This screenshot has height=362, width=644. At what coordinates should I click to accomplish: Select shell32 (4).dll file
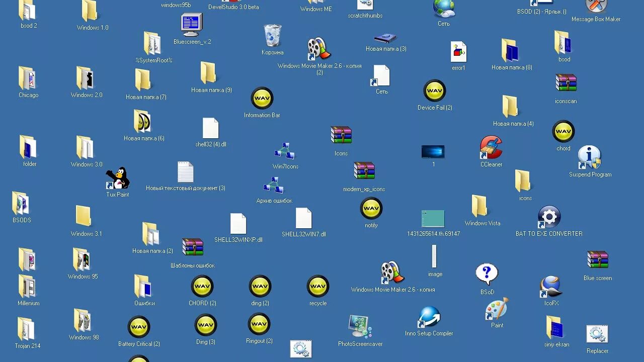click(211, 128)
